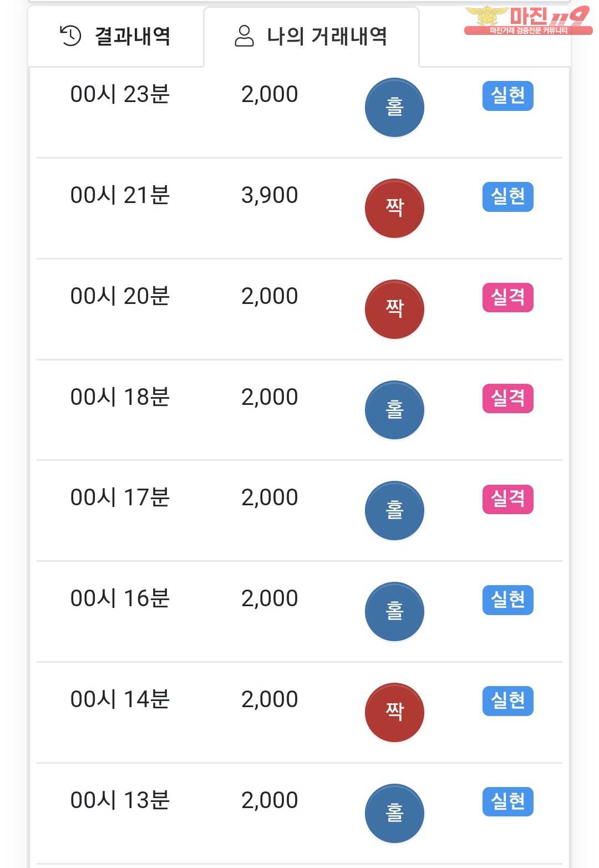Click the pink 실격 badge for 00시 17분

pyautogui.click(x=507, y=499)
